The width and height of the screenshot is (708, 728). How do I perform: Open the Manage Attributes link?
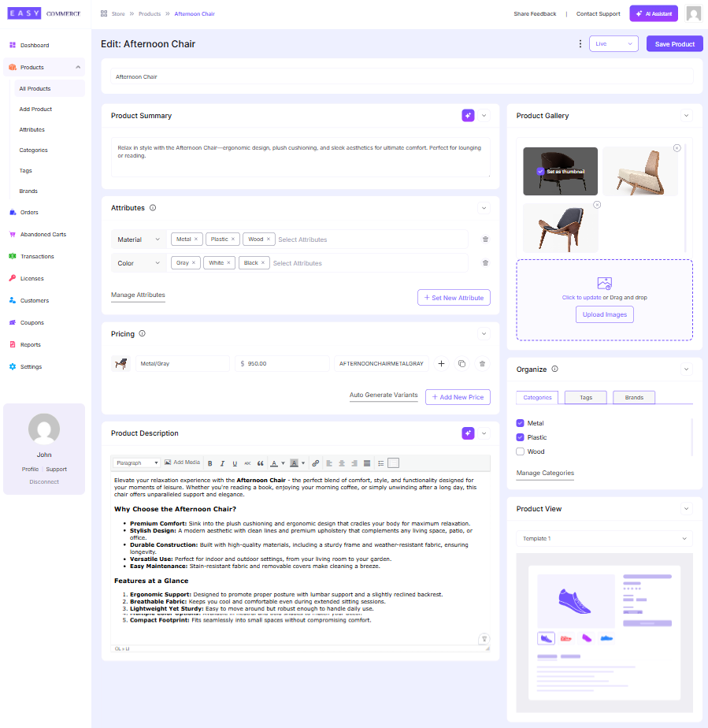[138, 295]
